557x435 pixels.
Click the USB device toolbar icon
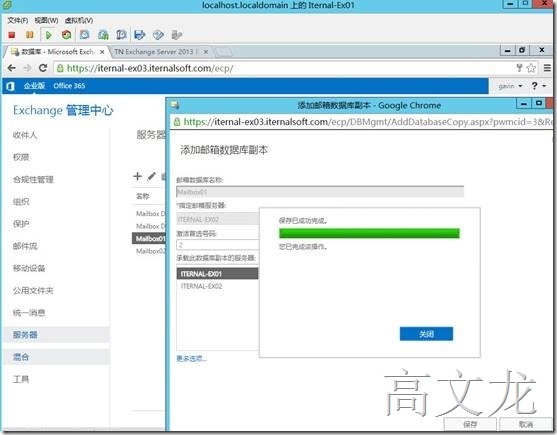177,35
